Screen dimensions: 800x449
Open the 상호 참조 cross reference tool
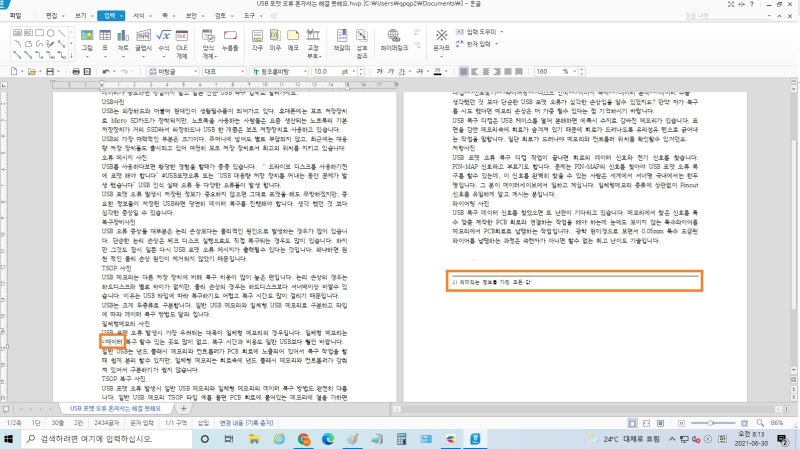(x=362, y=44)
